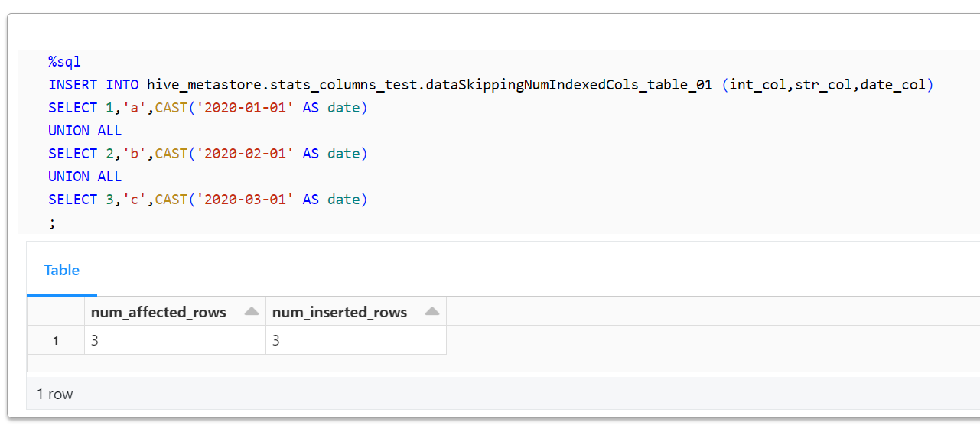The height and width of the screenshot is (432, 980).
Task: Click the '1 row' count footer
Action: click(x=55, y=395)
